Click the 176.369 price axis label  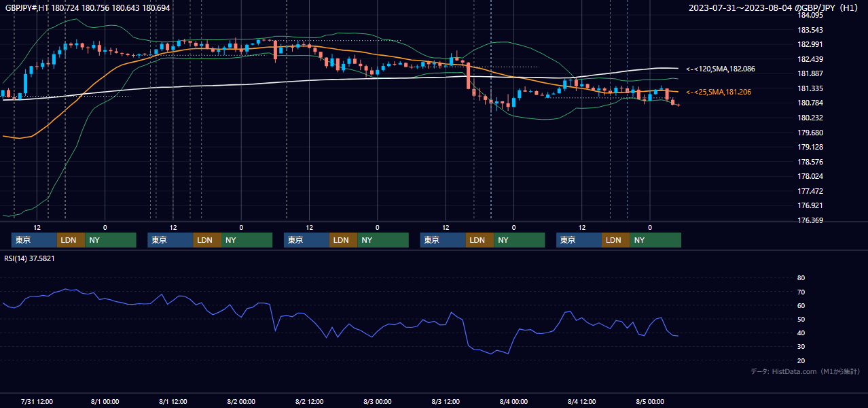click(x=810, y=220)
